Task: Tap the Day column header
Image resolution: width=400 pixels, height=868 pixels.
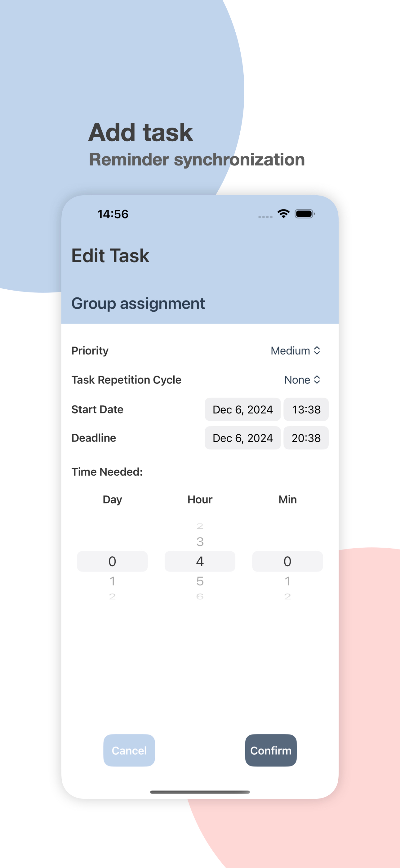Action: click(112, 500)
